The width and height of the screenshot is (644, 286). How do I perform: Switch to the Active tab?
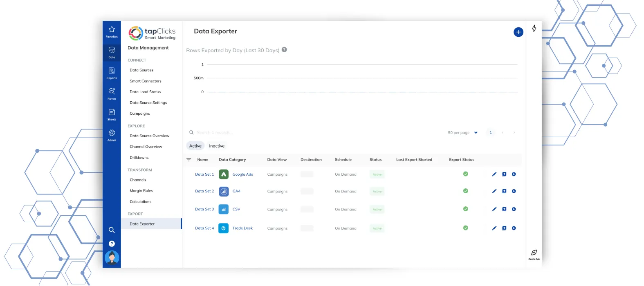pyautogui.click(x=195, y=146)
